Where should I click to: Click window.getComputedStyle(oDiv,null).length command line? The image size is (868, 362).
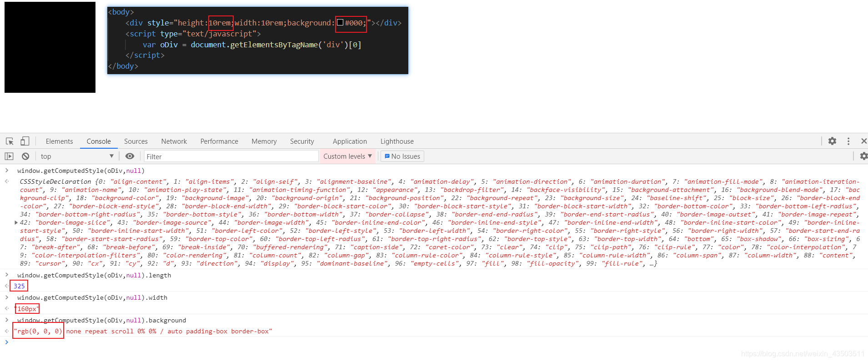coord(94,275)
